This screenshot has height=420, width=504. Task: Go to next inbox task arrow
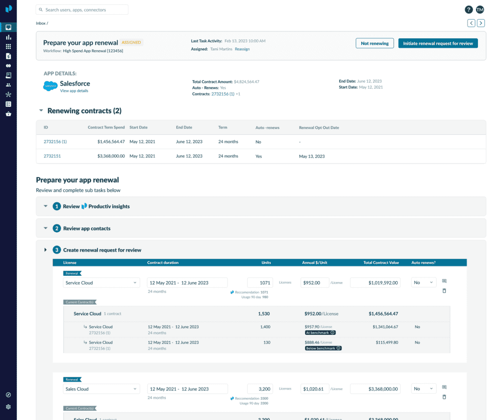click(x=481, y=23)
